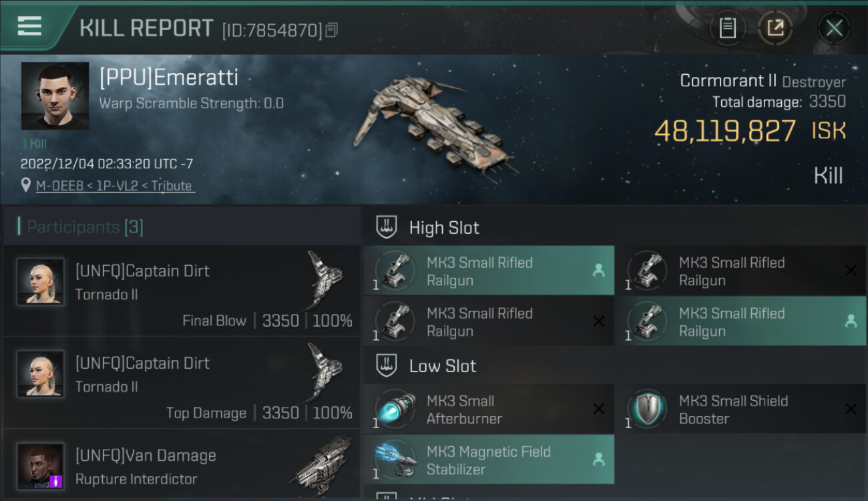Image resolution: width=868 pixels, height=501 pixels.
Task: Copy the kill report ID
Action: (332, 30)
